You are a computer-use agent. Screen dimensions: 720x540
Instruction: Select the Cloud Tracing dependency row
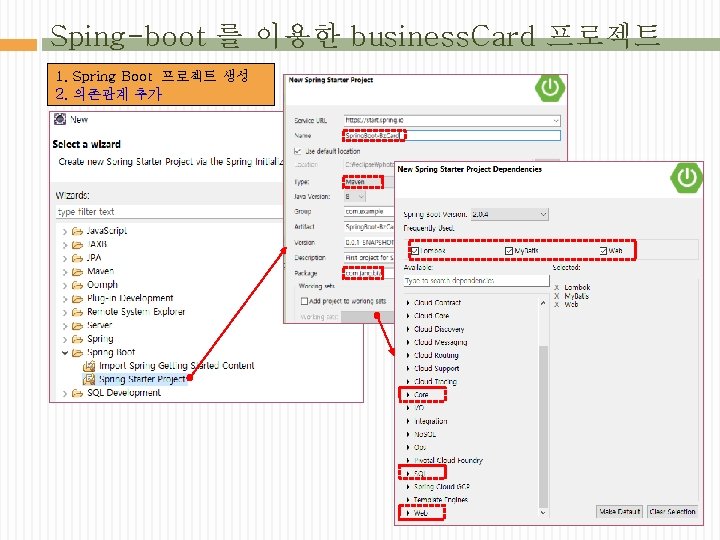435,382
